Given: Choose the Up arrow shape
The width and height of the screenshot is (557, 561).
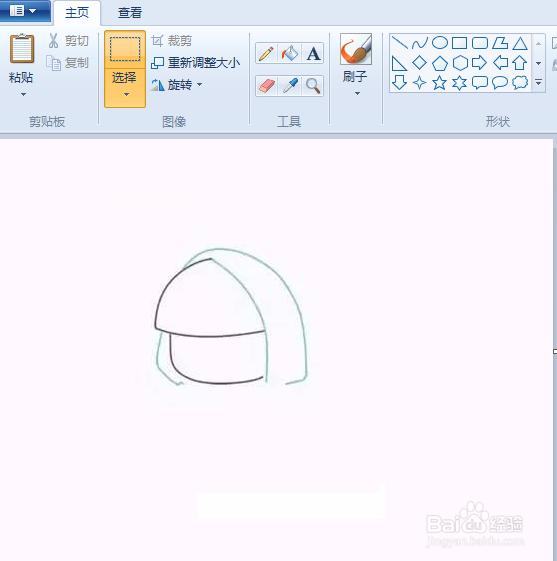Looking at the screenshot, I should [x=520, y=63].
